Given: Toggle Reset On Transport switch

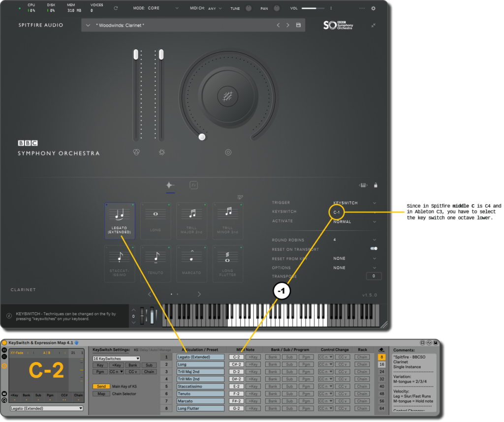Looking at the screenshot, I should click(374, 248).
